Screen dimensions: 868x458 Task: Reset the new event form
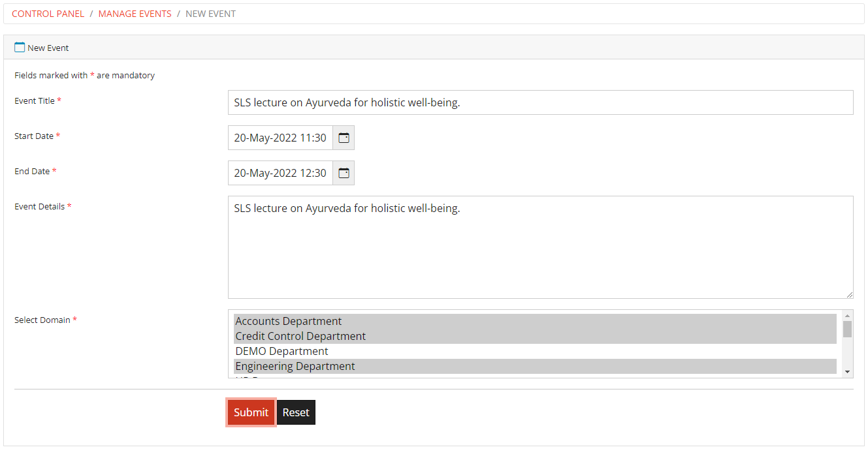click(x=296, y=412)
